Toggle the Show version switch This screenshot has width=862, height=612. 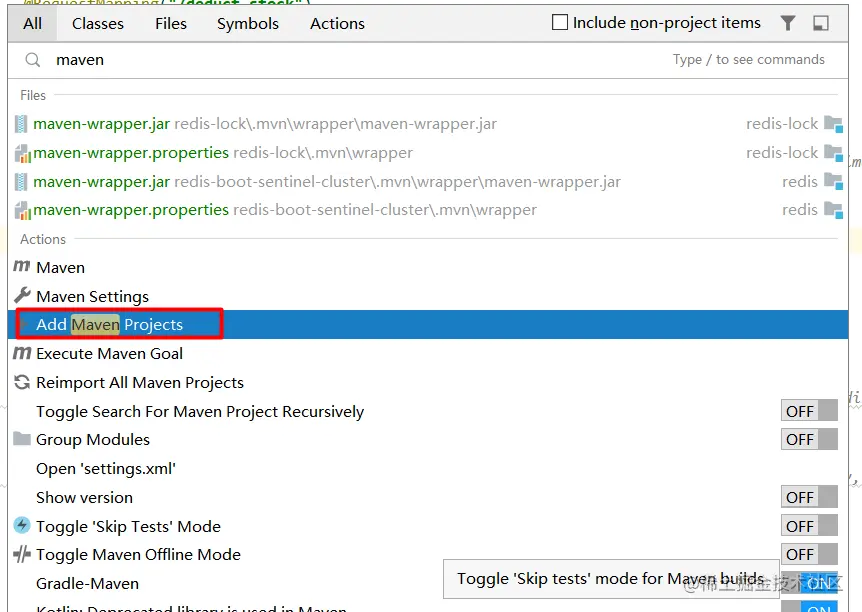tap(809, 497)
